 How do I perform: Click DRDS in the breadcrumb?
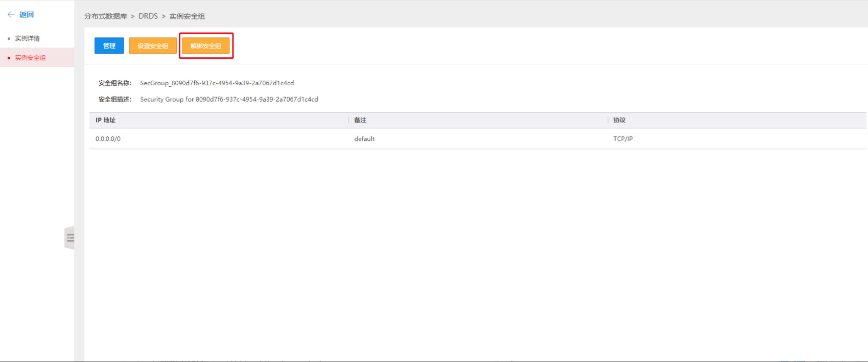click(148, 16)
